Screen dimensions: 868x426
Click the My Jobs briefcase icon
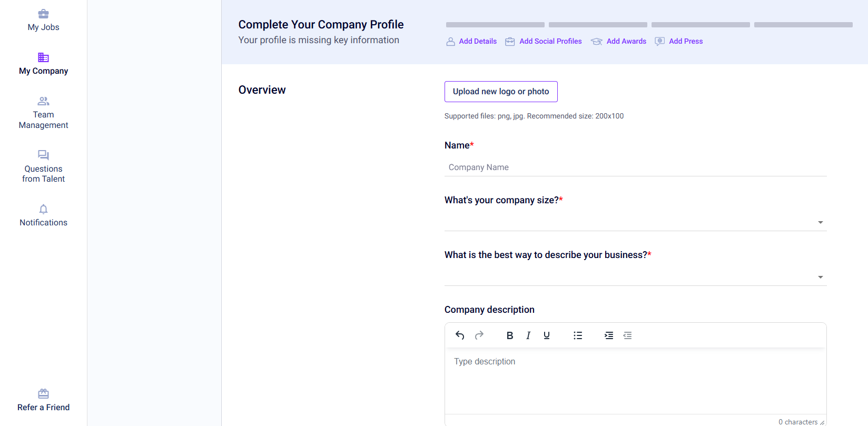pos(43,14)
